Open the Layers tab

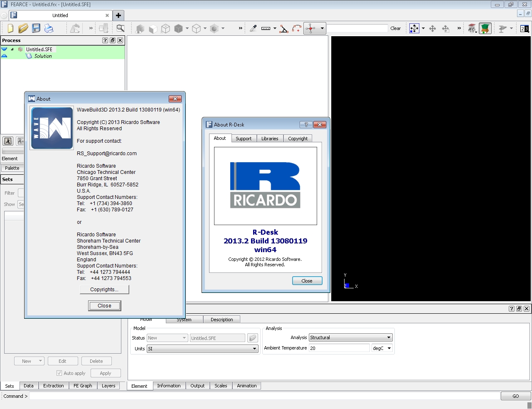[x=108, y=386]
